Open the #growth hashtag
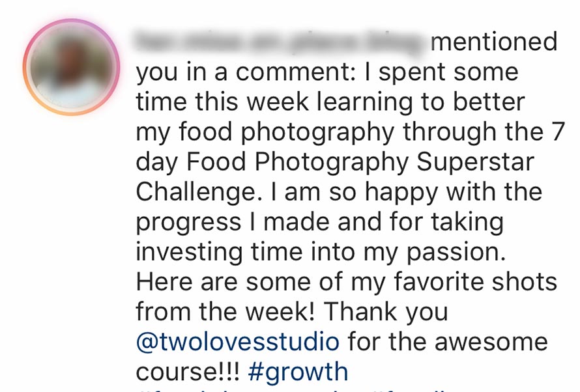 pyautogui.click(x=298, y=372)
